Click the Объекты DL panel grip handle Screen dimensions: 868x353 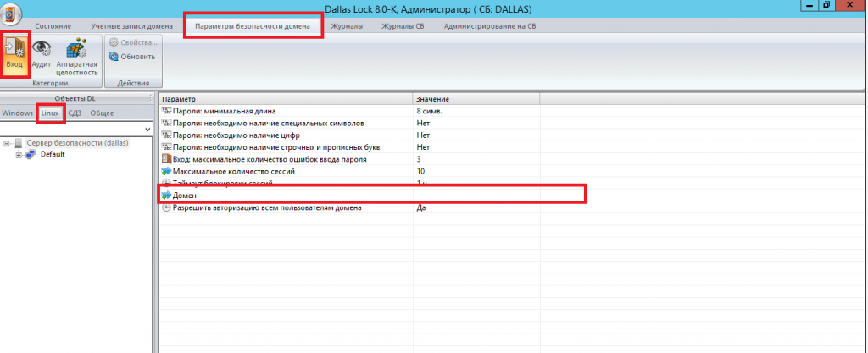coord(150,99)
